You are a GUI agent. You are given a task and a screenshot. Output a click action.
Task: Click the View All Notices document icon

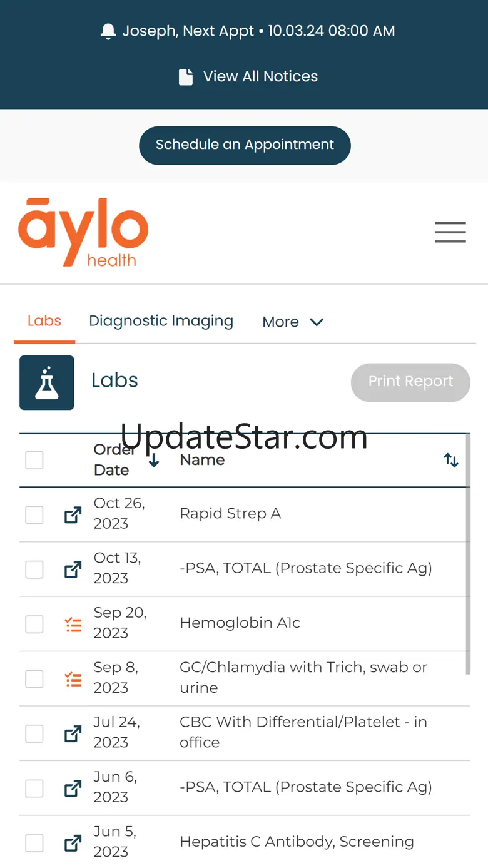point(186,77)
